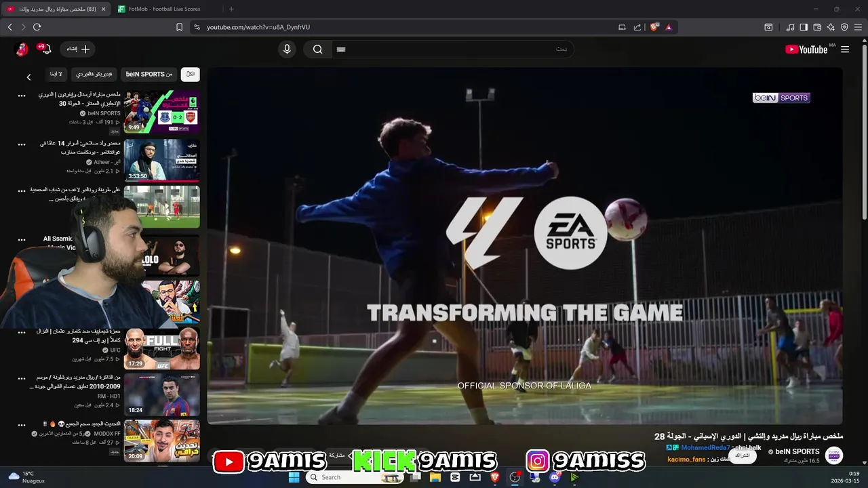Click the beIN SPORTS channel name under sidebar video
This screenshot has width=868, height=488.
(104, 113)
